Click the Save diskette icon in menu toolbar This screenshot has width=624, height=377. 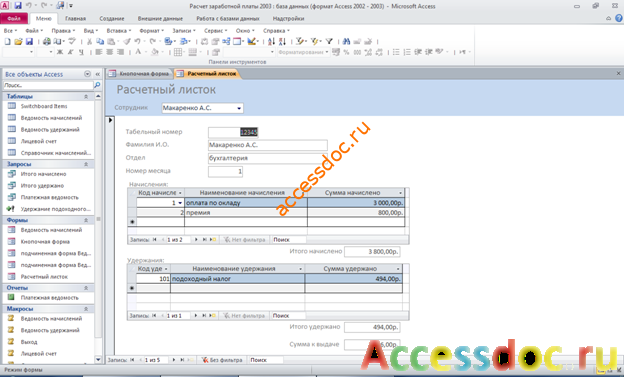click(x=29, y=41)
